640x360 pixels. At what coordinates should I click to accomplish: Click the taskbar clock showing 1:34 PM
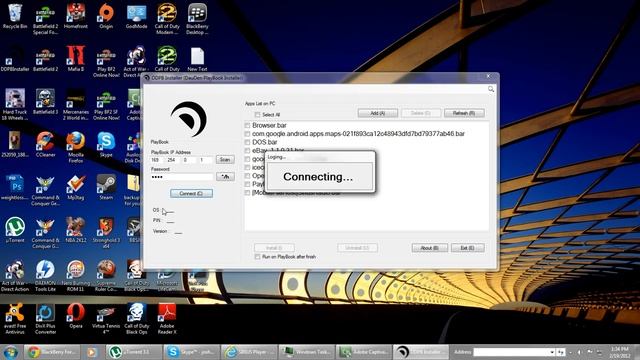click(x=620, y=352)
